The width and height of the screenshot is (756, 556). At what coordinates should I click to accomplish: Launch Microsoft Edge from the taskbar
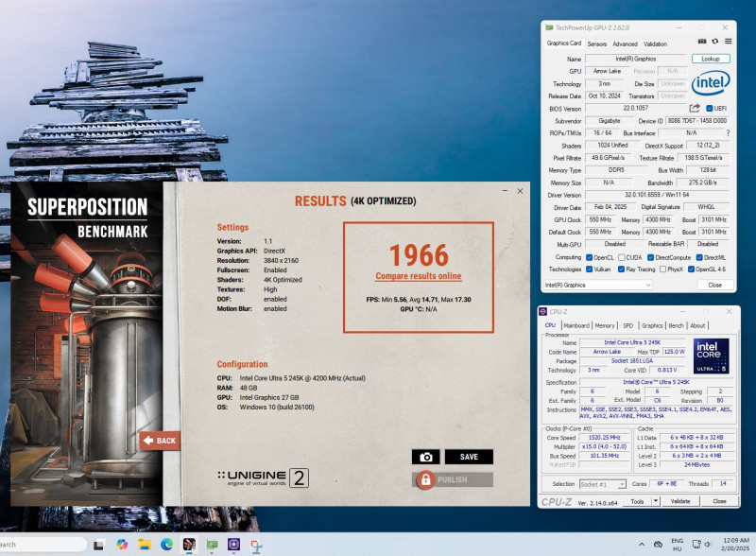(x=167, y=545)
